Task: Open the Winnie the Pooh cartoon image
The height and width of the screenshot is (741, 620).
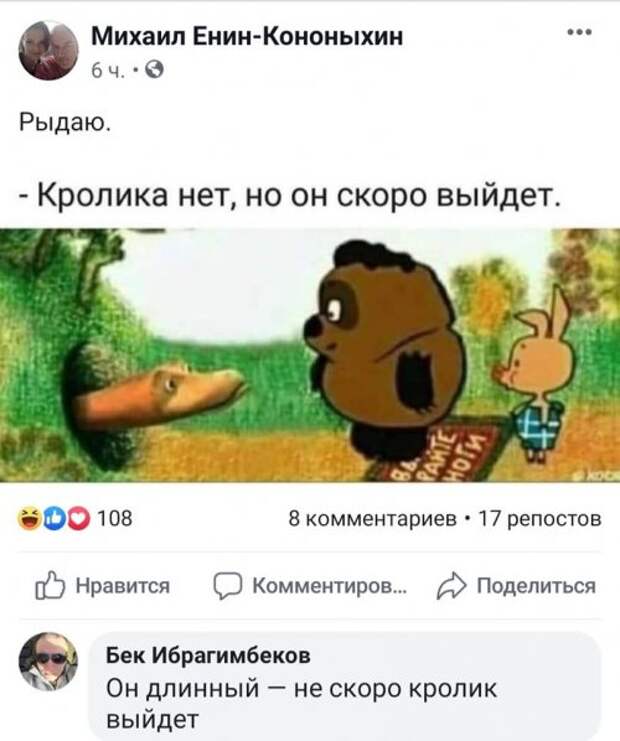Action: pos(310,355)
